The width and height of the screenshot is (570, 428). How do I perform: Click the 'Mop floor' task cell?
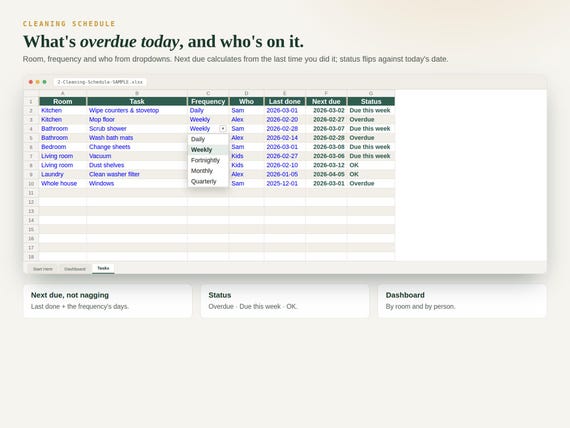click(x=137, y=120)
